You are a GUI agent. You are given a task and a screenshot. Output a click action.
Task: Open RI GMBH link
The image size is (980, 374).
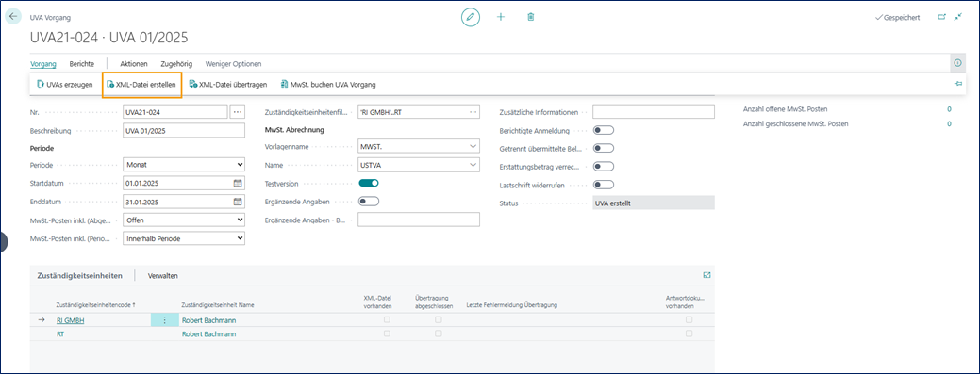(x=70, y=320)
